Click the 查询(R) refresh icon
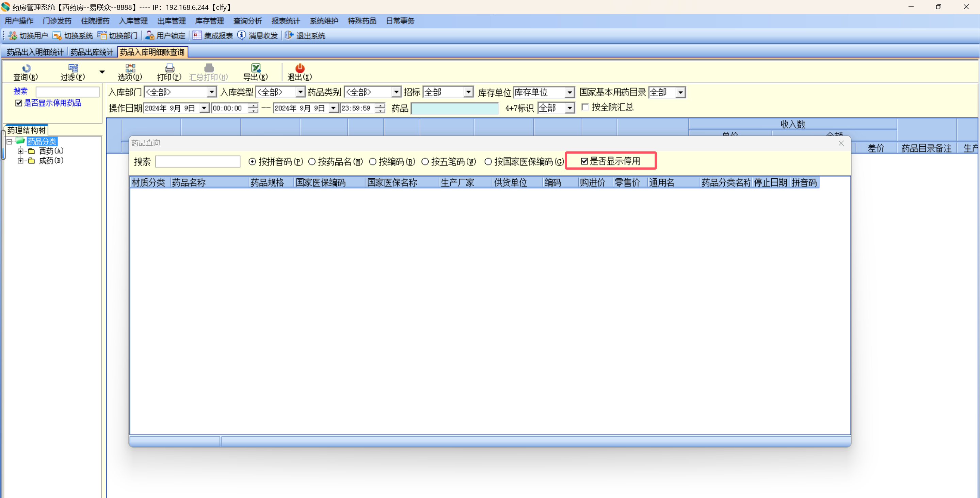Image resolution: width=980 pixels, height=498 pixels. [x=26, y=68]
